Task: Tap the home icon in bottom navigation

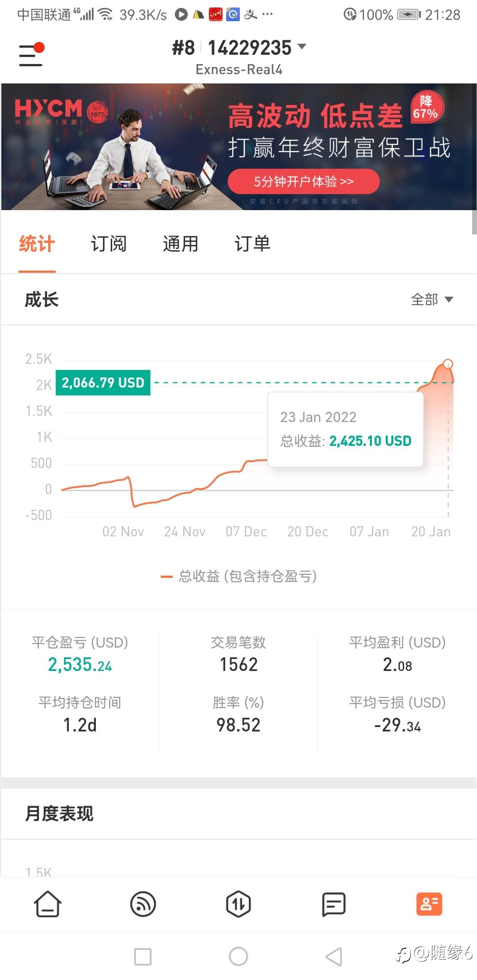Action: 48,904
